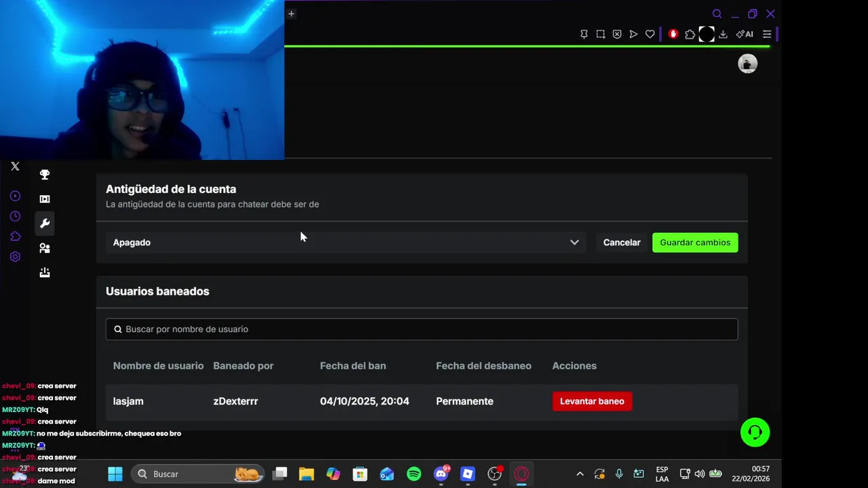Open the ad-blocker shield icon
The height and width of the screenshot is (488, 868).
click(617, 34)
